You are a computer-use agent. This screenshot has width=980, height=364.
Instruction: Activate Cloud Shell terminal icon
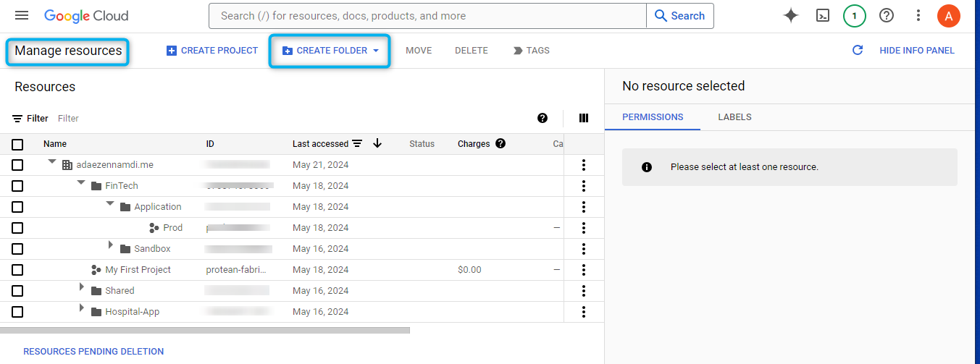tap(823, 16)
